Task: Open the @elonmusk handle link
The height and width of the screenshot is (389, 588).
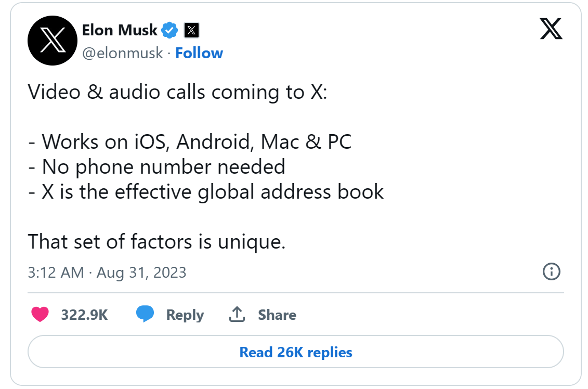Action: [123, 53]
